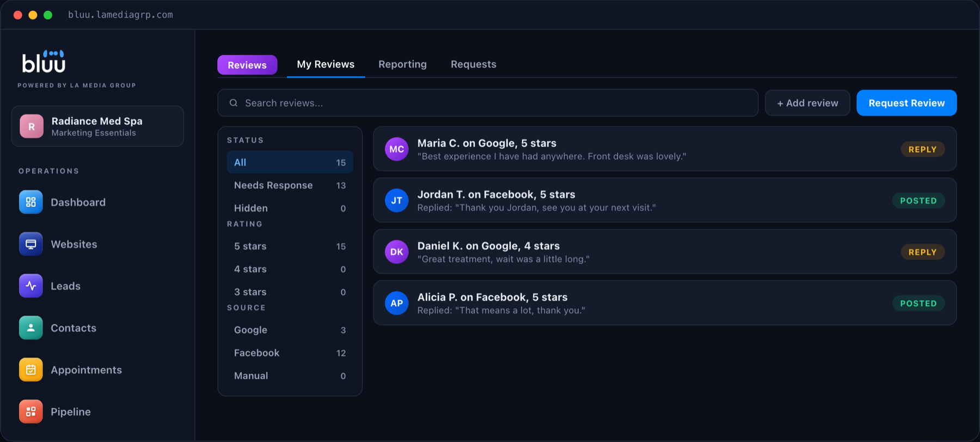980x442 pixels.
Task: Click the search magnifier icon
Action: 234,103
